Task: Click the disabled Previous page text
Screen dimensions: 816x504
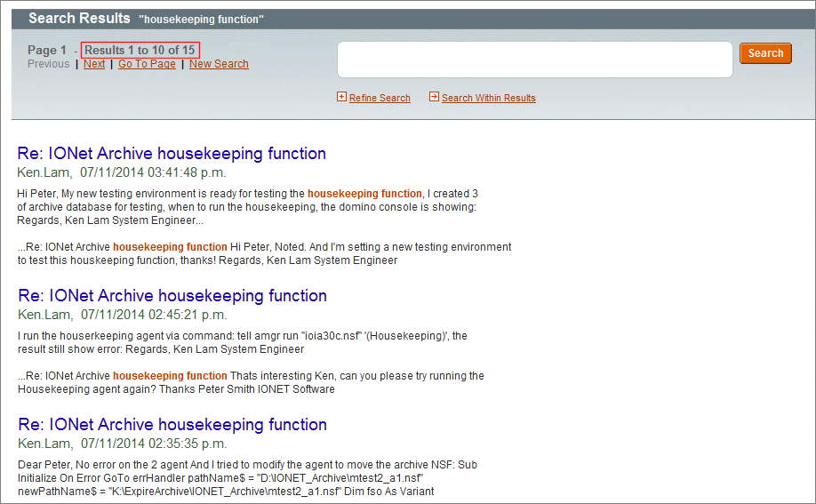Action: tap(48, 64)
